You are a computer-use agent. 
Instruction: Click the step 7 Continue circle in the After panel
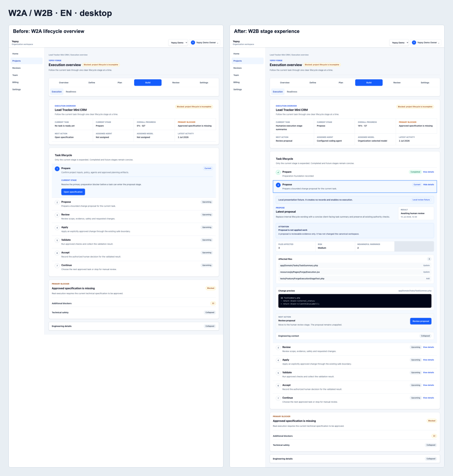(278, 398)
